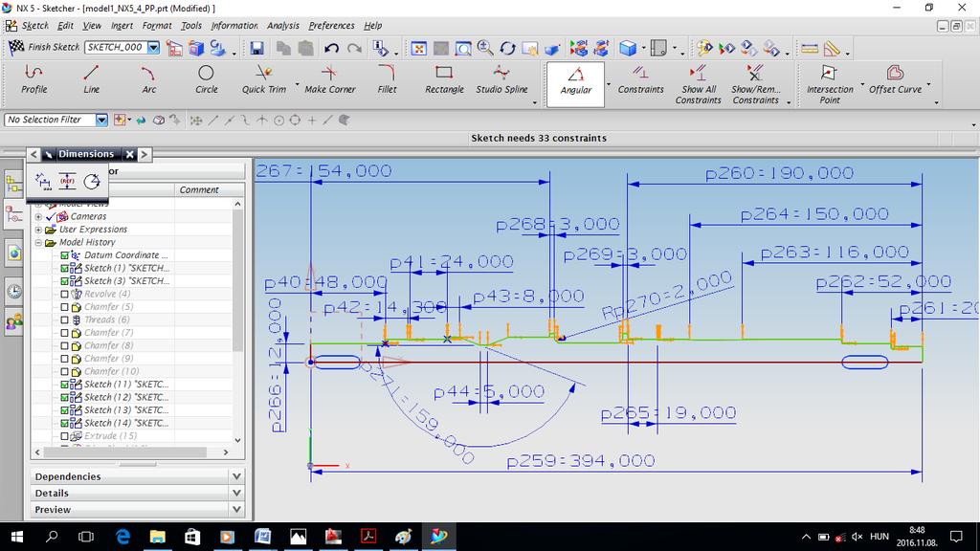Enable the Extrude (15) checkbox
The image size is (980, 551).
[64, 436]
